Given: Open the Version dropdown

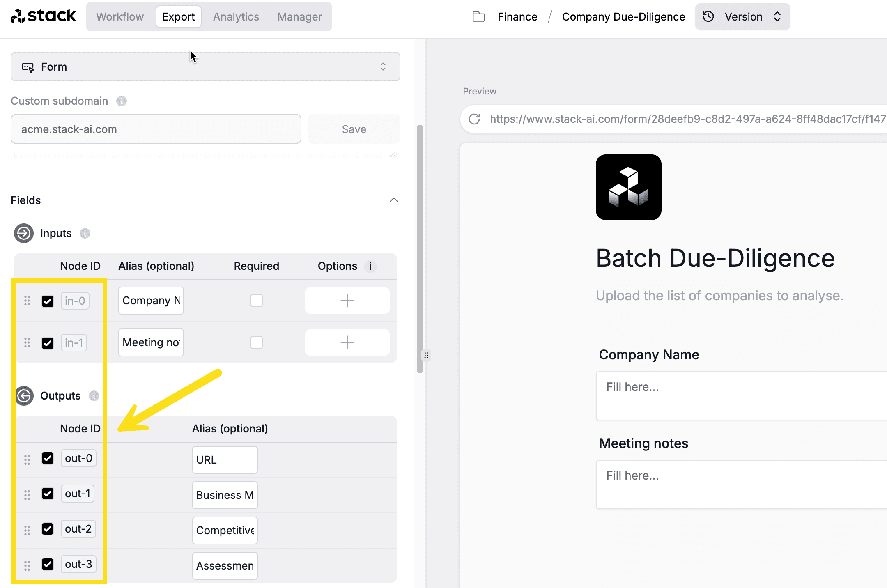Looking at the screenshot, I should (x=742, y=17).
